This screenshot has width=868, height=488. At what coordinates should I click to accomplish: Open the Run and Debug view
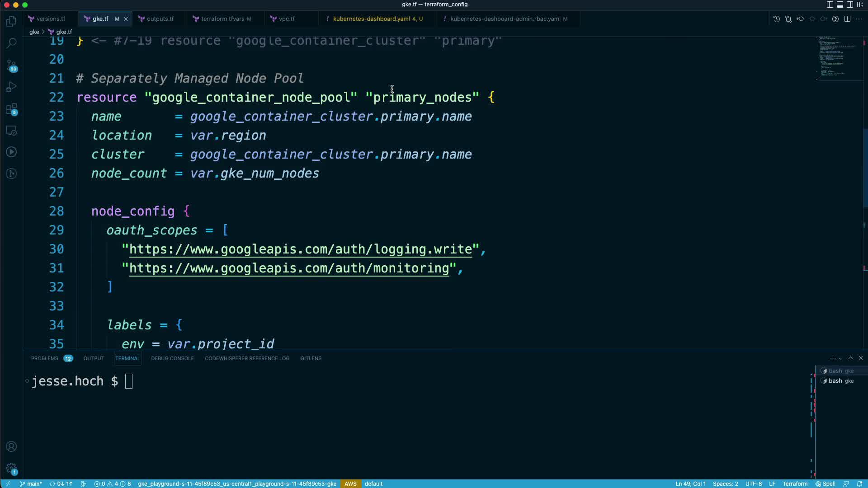pos(11,87)
